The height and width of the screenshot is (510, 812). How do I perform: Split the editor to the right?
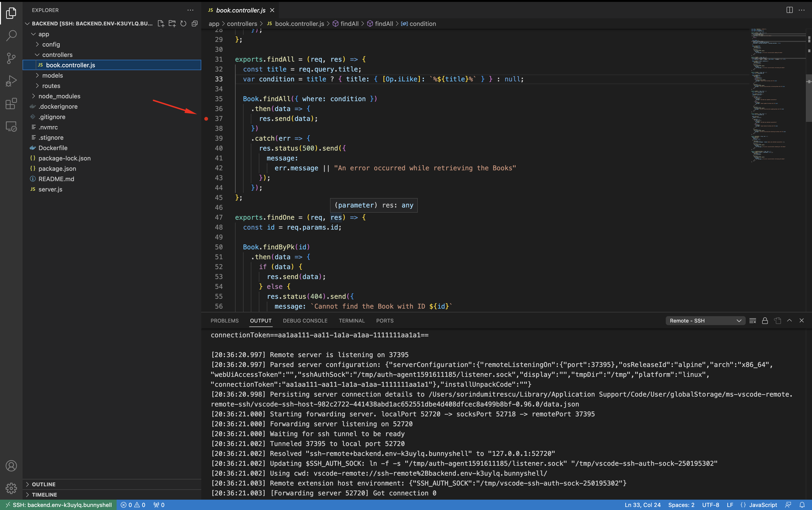(789, 10)
